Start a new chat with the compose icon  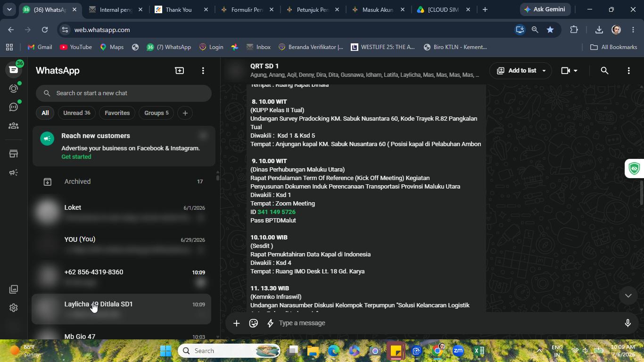[x=179, y=70]
